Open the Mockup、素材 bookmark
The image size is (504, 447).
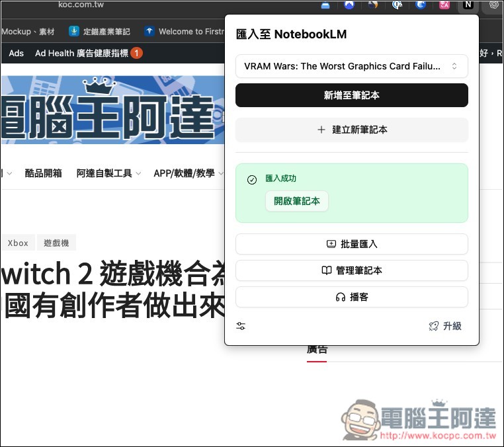tap(28, 32)
